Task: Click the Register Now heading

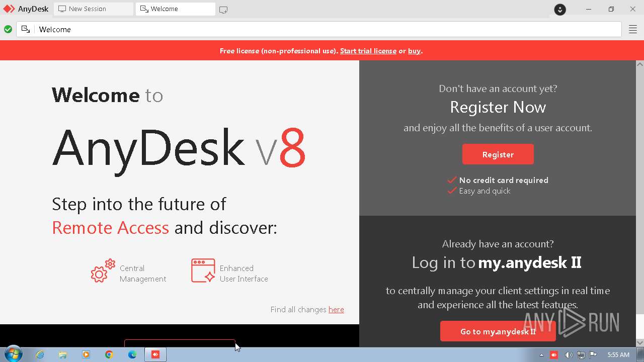Action: 498,107
